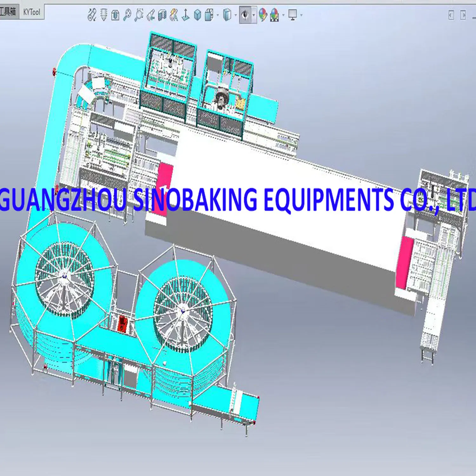Select the red control box between spiral towers

[x=122, y=324]
